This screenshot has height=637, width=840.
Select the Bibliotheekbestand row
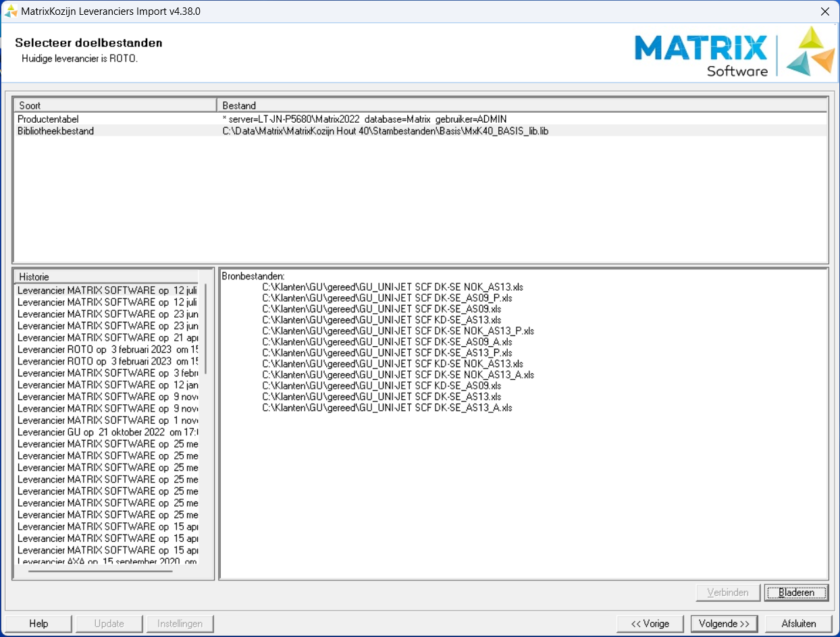pos(420,131)
